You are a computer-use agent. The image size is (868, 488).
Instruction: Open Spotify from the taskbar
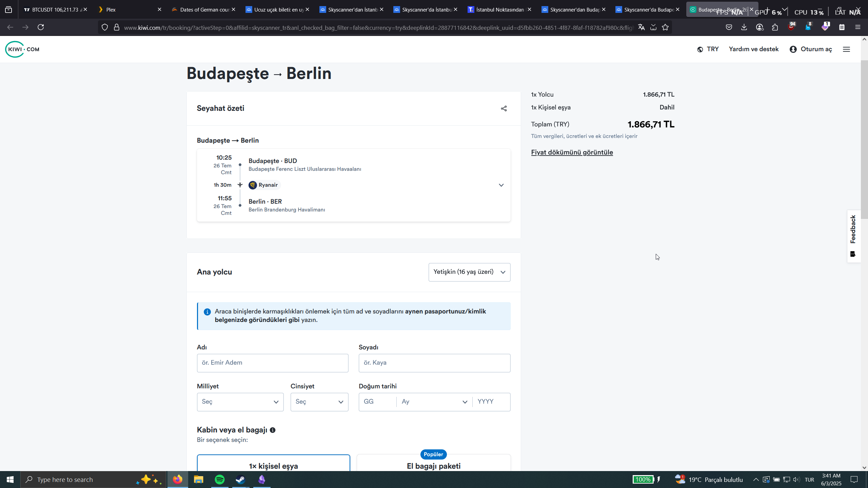pyautogui.click(x=220, y=480)
